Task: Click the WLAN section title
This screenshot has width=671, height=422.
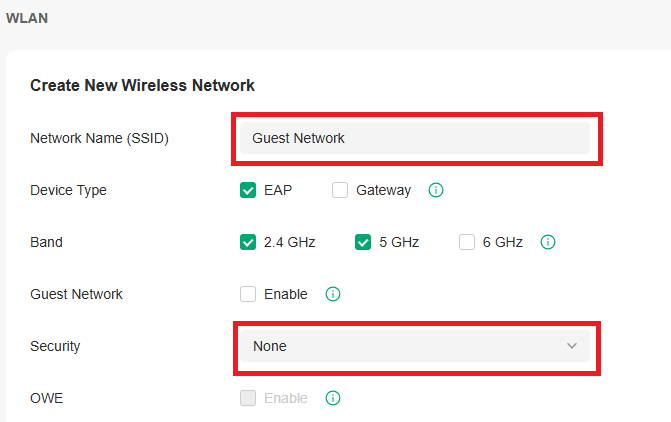Action: tap(27, 18)
